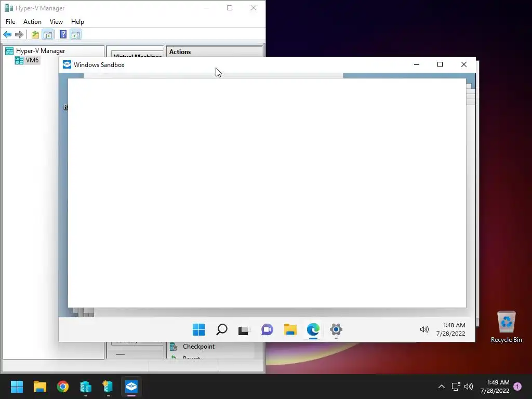Open the Action menu in Hyper-V Manager
The width and height of the screenshot is (532, 399).
coord(32,22)
